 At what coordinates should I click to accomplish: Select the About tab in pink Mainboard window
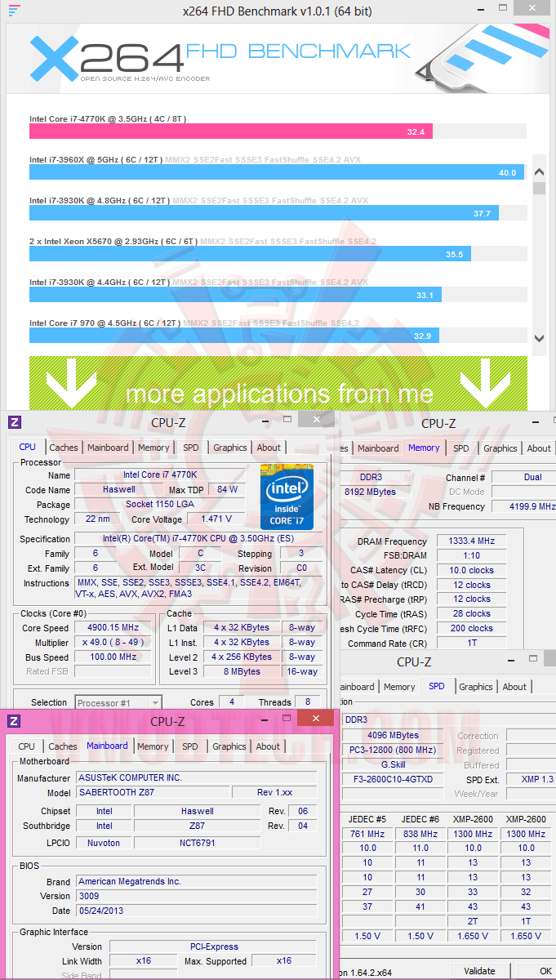[268, 746]
